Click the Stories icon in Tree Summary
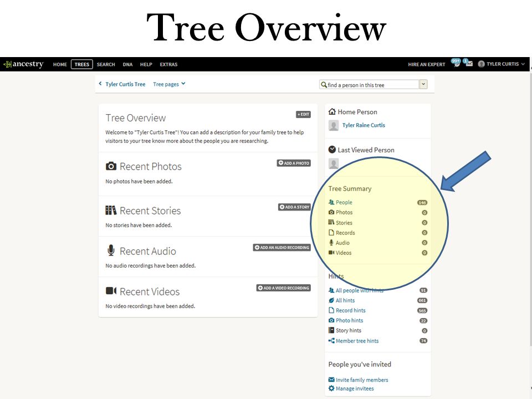Viewport: 532px width, 399px height. tap(331, 223)
